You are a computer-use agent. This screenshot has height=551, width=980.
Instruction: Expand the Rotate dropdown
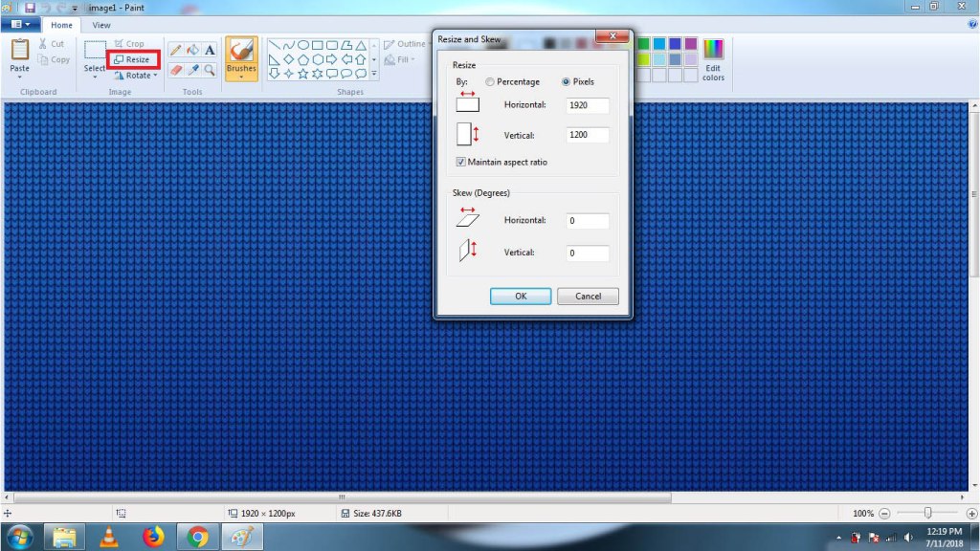156,76
